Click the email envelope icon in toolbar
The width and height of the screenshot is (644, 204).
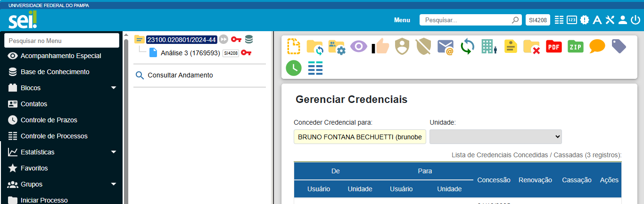445,47
